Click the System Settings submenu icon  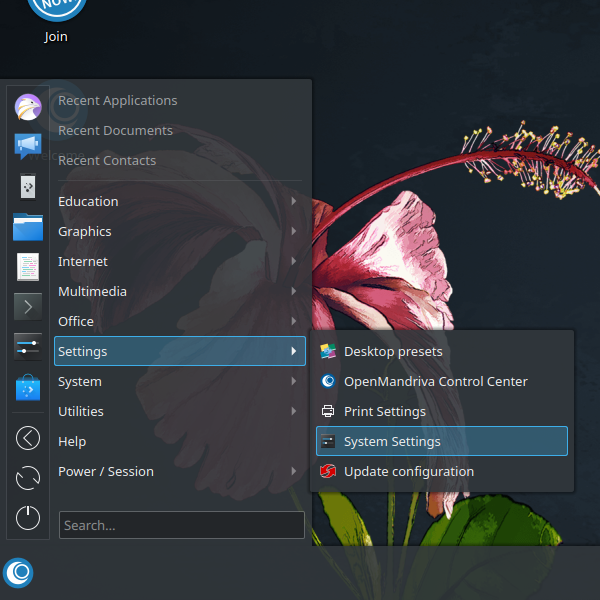pos(328,441)
